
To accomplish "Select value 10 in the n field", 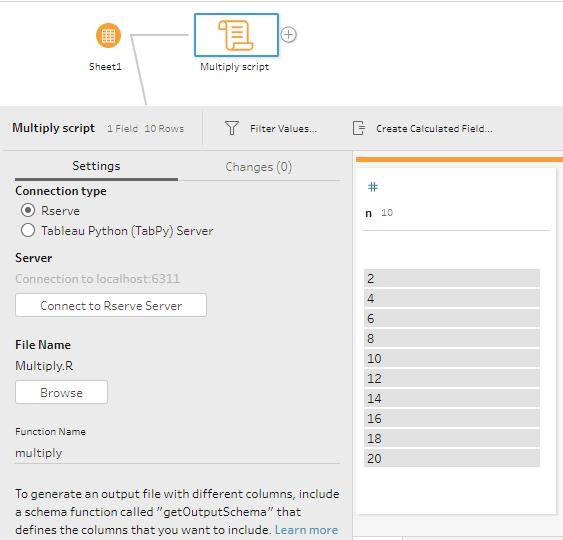I will (452, 358).
